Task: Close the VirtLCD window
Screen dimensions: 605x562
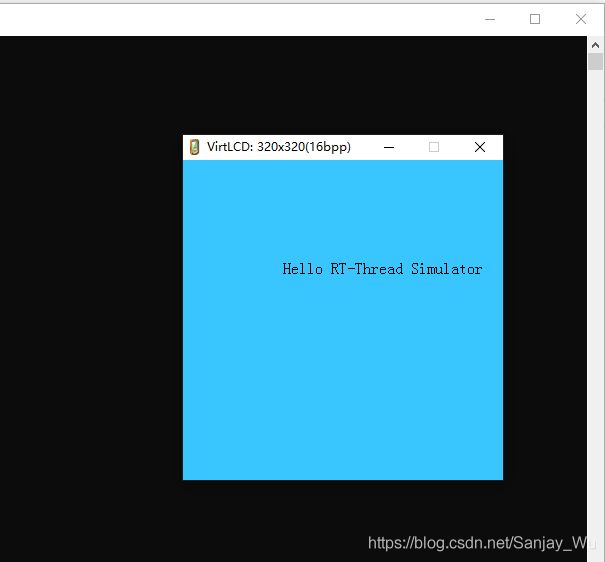Action: pos(480,147)
